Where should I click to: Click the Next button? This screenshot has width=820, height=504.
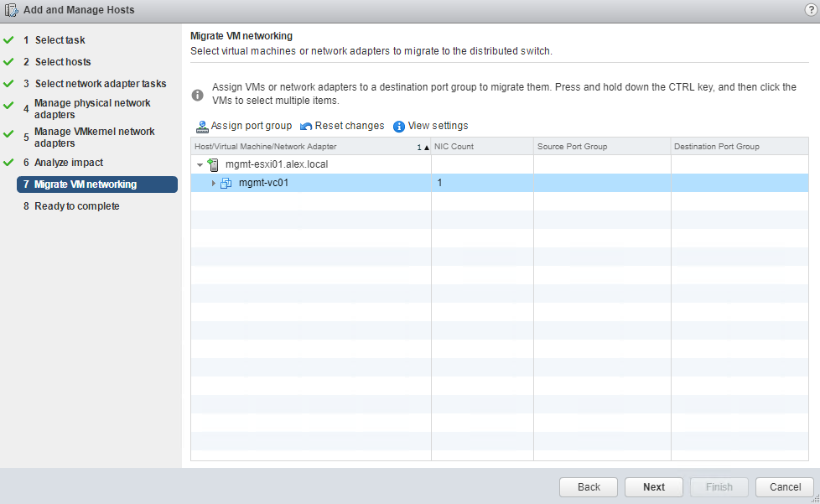(x=654, y=486)
